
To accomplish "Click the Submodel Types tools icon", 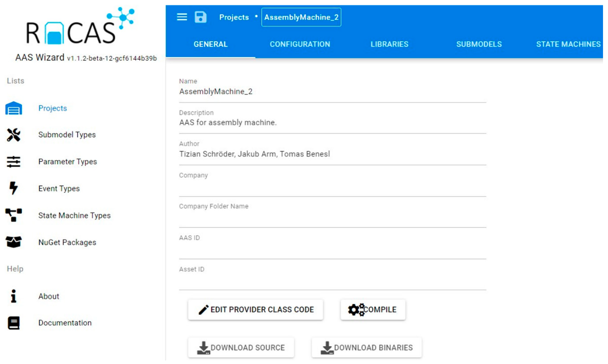I will (13, 135).
